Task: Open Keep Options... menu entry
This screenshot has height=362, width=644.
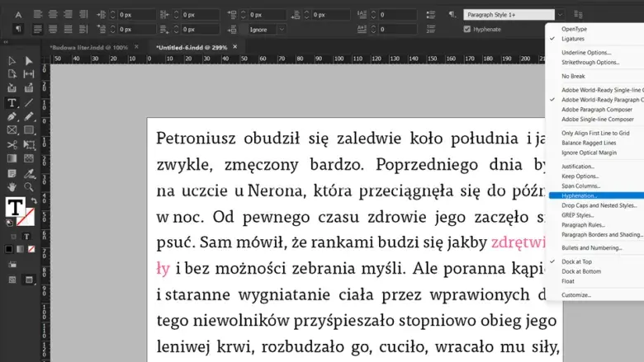Action: 580,176
